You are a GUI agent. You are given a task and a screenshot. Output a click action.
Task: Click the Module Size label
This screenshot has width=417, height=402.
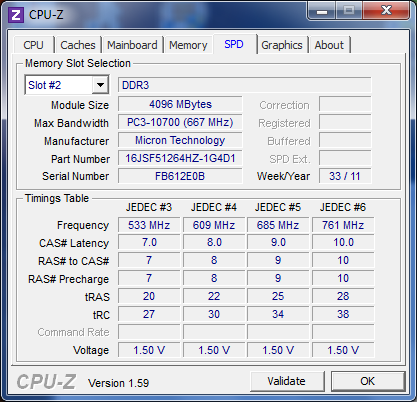(80, 105)
